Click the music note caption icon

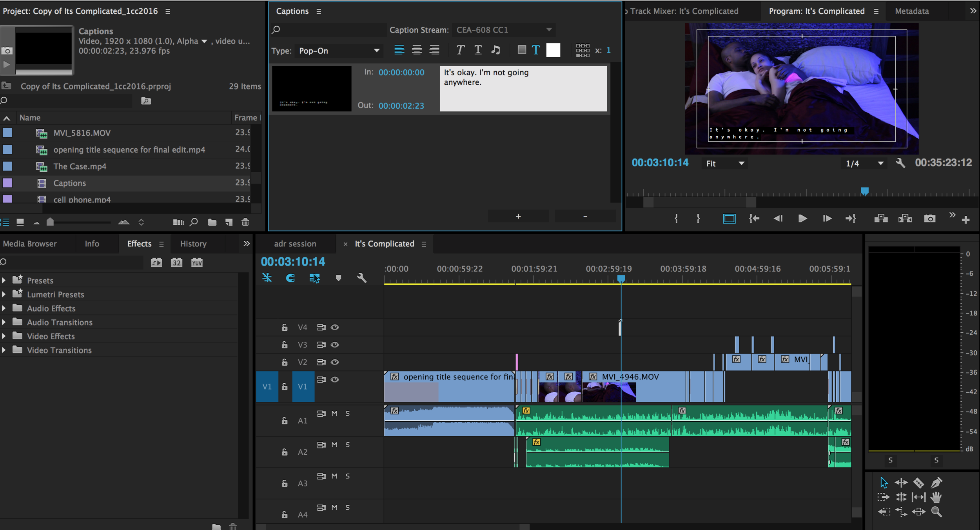click(495, 50)
